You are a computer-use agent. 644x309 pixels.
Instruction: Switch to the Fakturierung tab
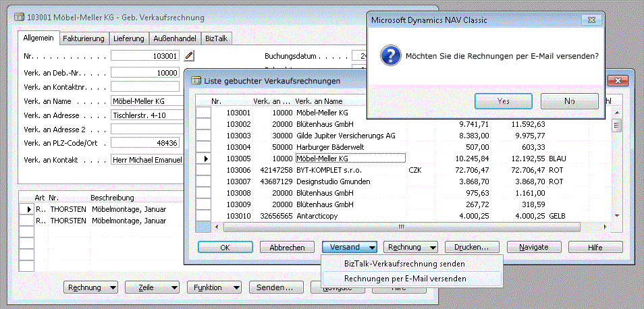[x=84, y=38]
